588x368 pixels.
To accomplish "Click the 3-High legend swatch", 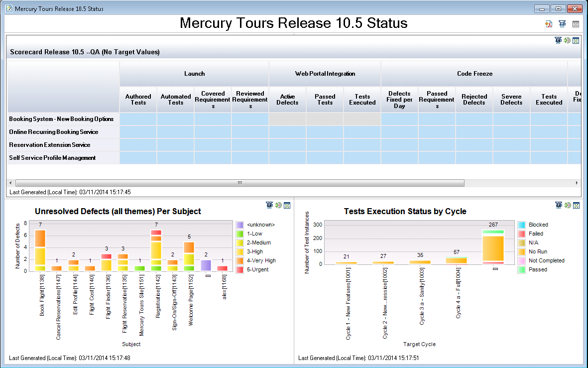I will coord(239,251).
